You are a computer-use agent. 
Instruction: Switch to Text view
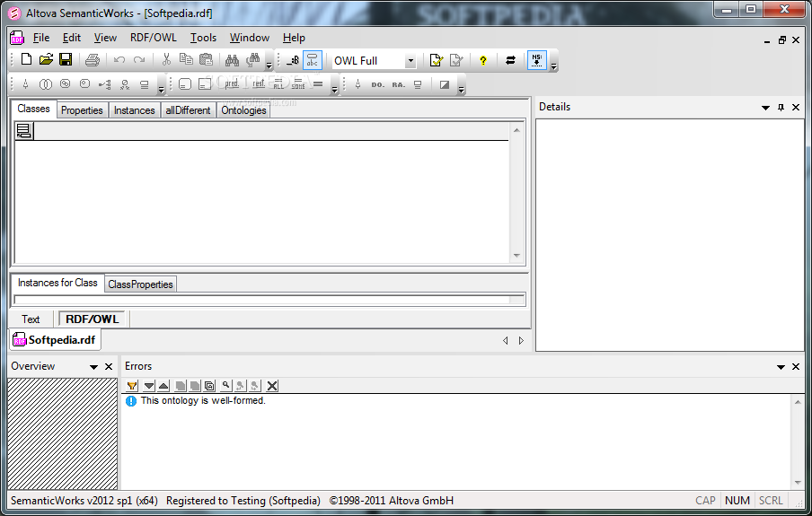31,319
